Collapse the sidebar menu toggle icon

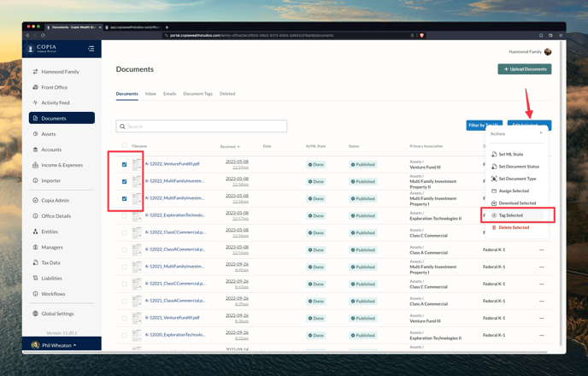coord(91,49)
